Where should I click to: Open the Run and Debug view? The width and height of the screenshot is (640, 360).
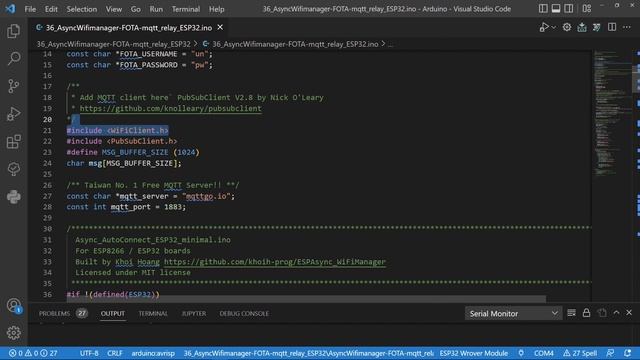coord(13,114)
